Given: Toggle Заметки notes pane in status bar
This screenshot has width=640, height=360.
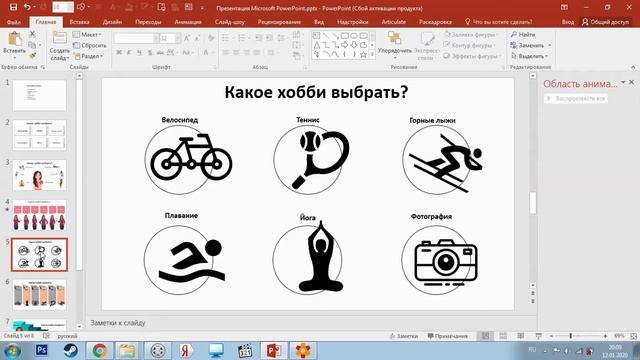Looking at the screenshot, I should [403, 336].
